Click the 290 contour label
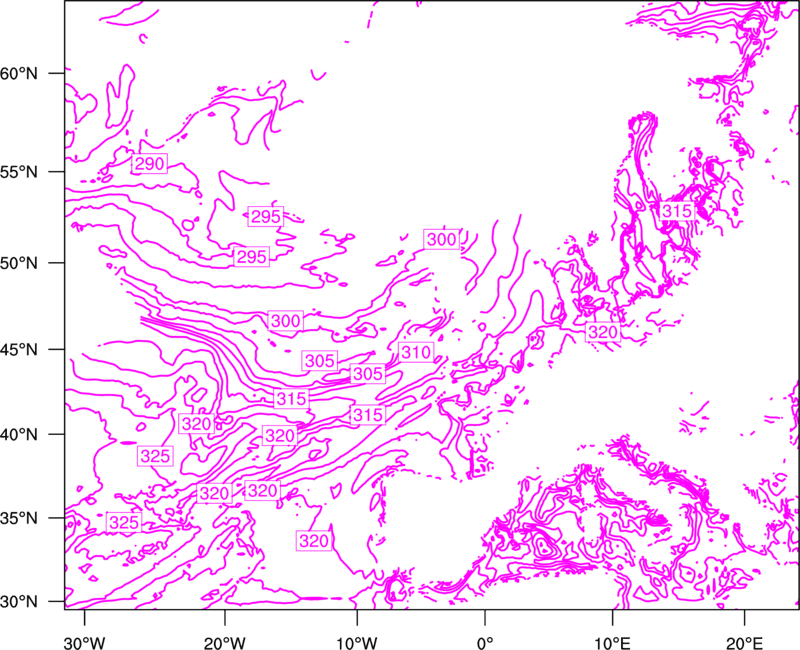The image size is (800, 650). 150,164
